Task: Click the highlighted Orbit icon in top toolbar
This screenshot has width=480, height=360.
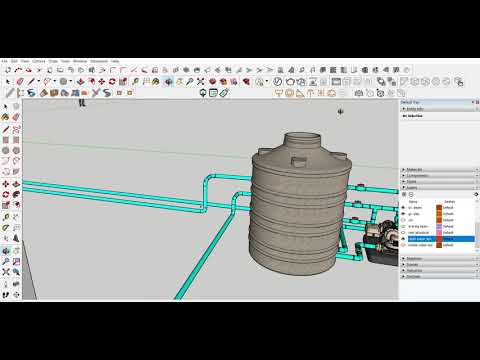Action: coord(169,82)
